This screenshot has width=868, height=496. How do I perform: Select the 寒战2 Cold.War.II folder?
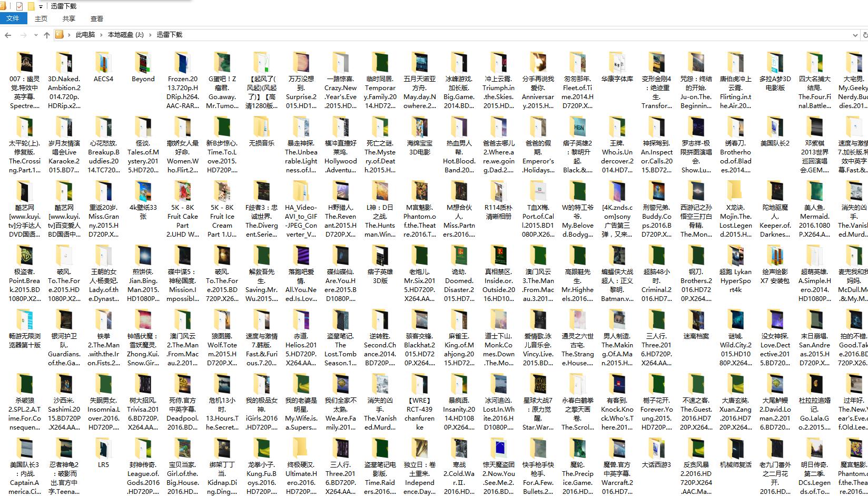(459, 466)
